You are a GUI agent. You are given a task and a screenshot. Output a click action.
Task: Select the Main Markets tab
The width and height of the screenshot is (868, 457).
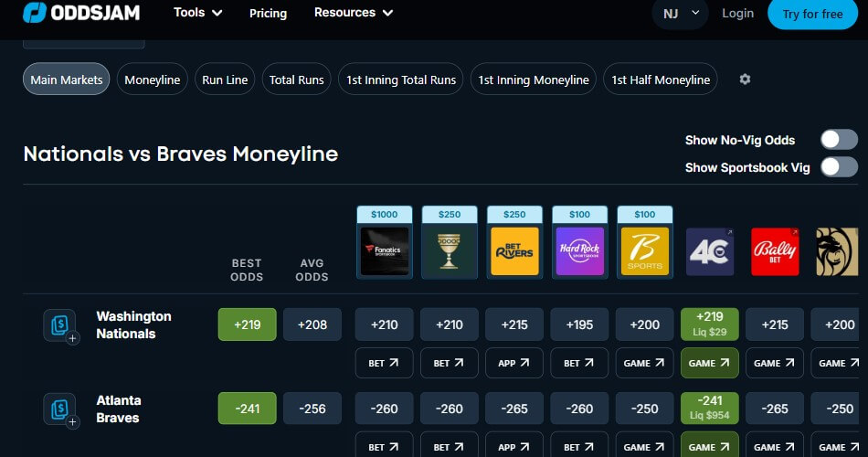(67, 80)
